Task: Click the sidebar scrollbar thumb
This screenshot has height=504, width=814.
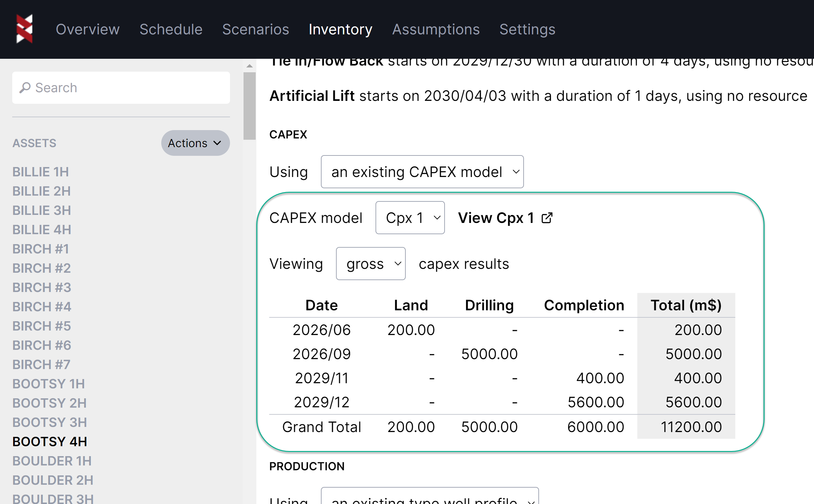Action: (249, 106)
